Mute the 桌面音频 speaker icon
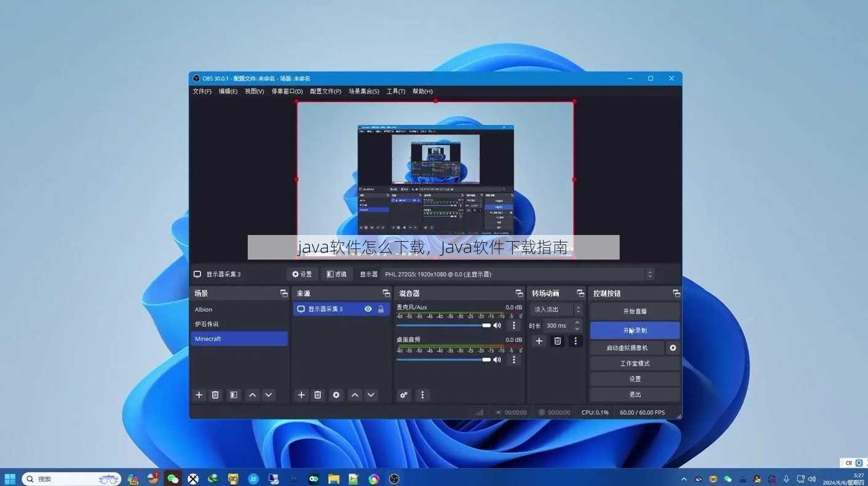The image size is (868, 486). pos(497,359)
